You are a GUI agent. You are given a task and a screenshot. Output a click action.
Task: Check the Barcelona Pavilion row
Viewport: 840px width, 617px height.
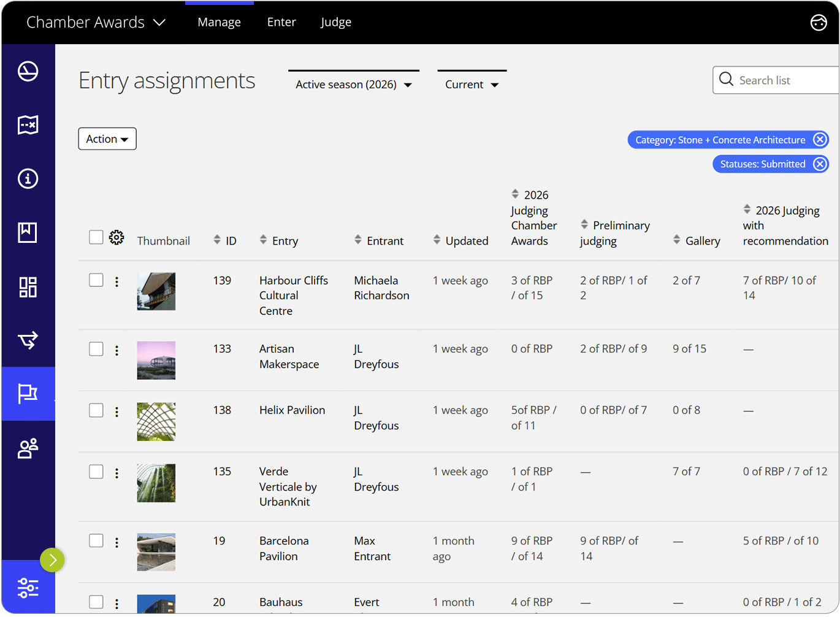[x=96, y=540]
